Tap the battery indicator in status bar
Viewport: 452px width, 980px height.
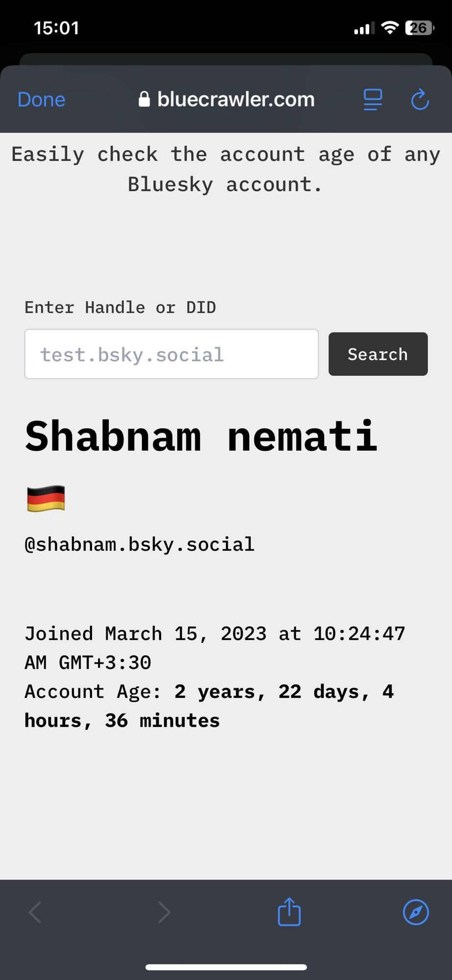(419, 28)
